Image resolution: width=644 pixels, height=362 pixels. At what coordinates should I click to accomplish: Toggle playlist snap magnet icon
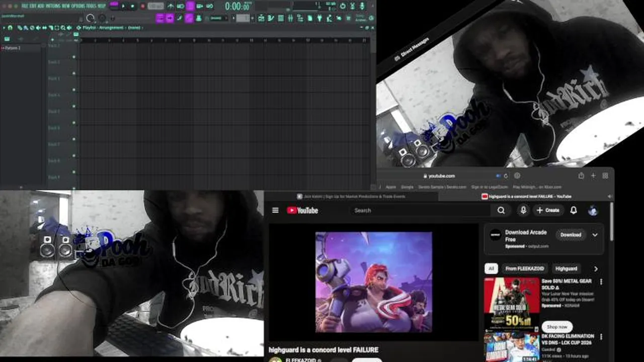(x=10, y=28)
